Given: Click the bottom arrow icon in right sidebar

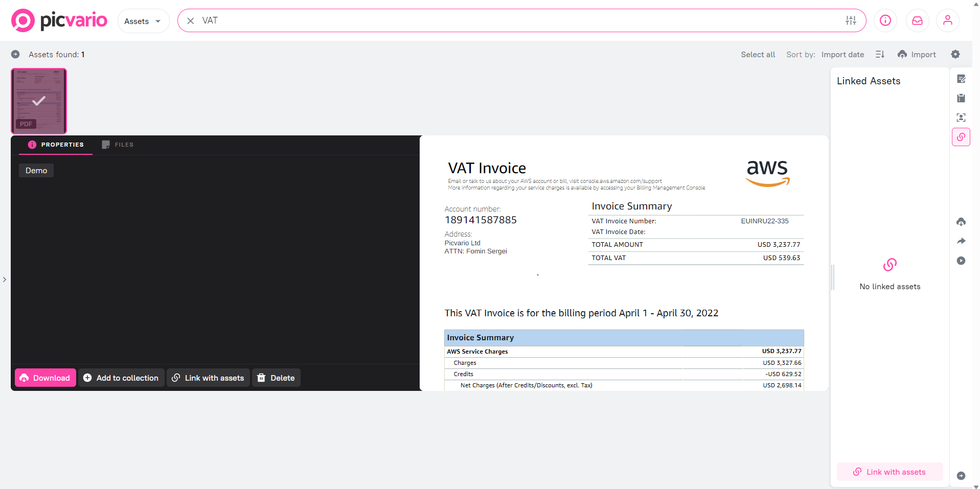Looking at the screenshot, I should (x=961, y=476).
